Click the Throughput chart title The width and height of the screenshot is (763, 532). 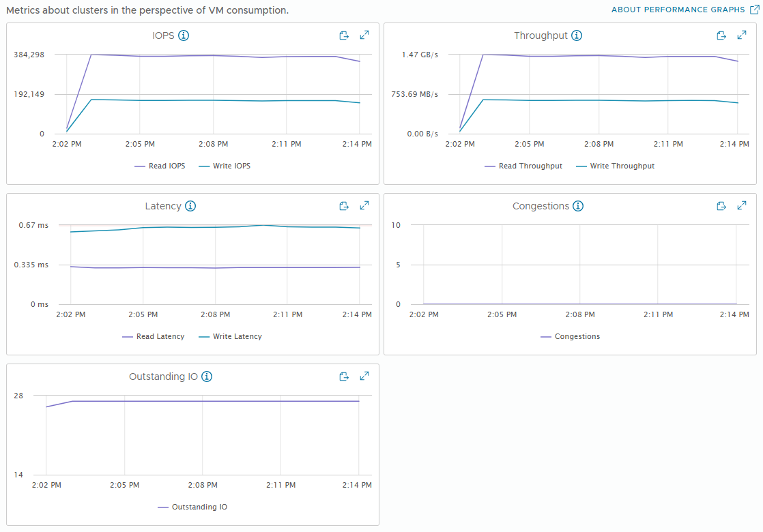click(541, 35)
